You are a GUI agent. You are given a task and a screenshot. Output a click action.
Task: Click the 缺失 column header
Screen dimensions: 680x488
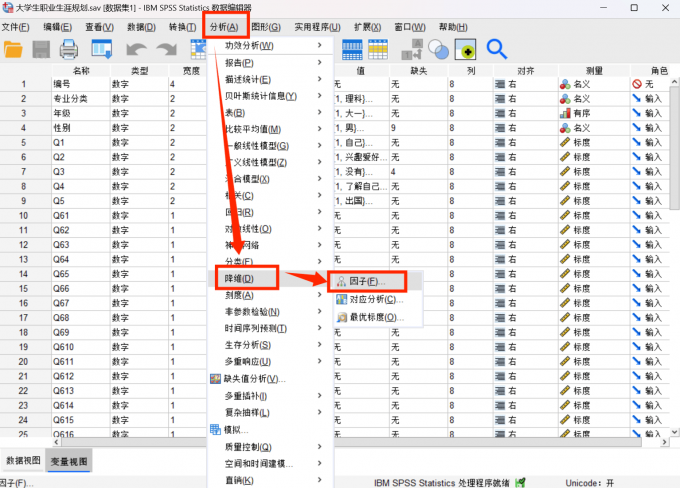coord(419,71)
